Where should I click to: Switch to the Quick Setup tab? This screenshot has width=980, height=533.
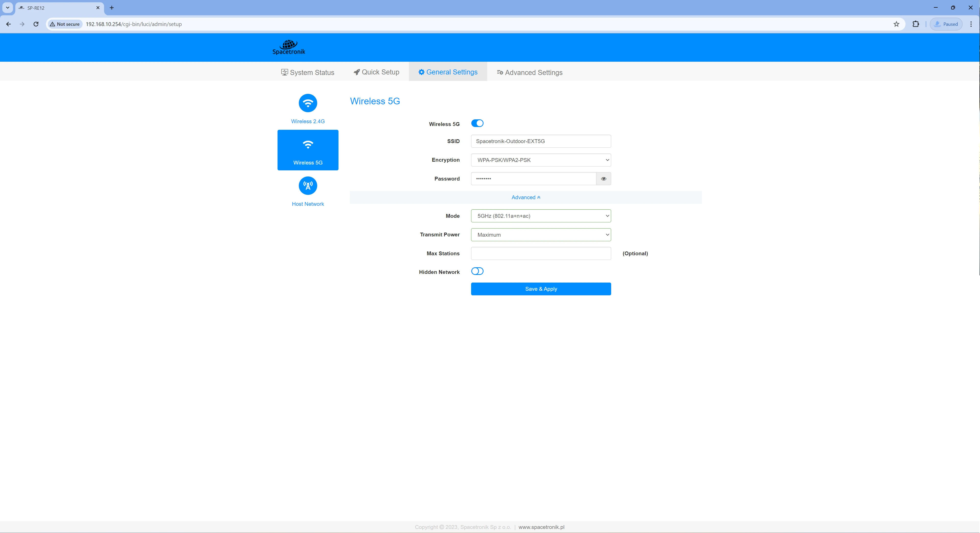pos(376,72)
